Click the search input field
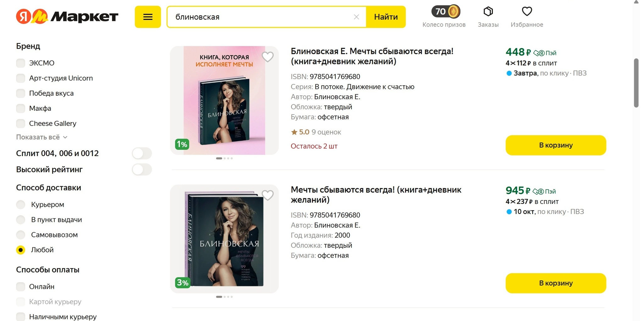This screenshot has width=644, height=321. point(261,17)
